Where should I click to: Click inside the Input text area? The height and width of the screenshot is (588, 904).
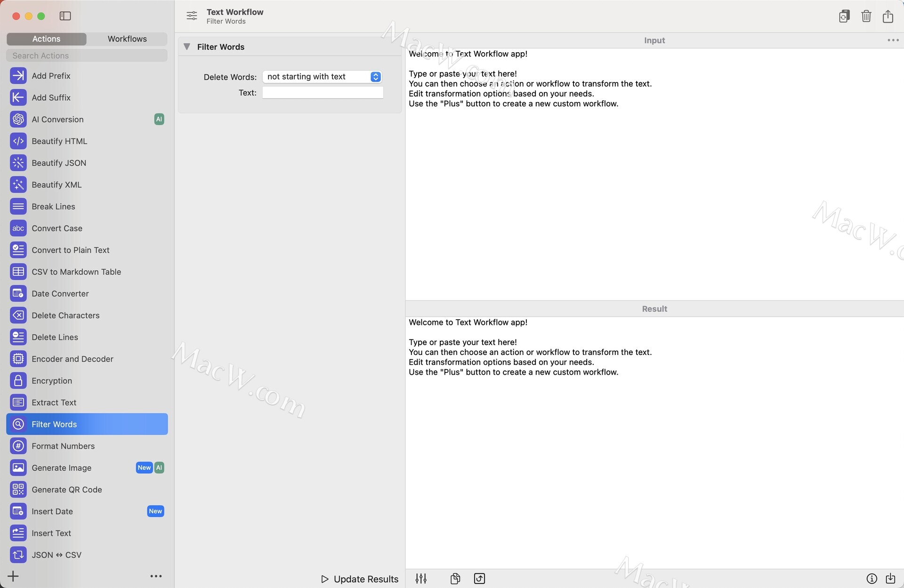coord(654,174)
